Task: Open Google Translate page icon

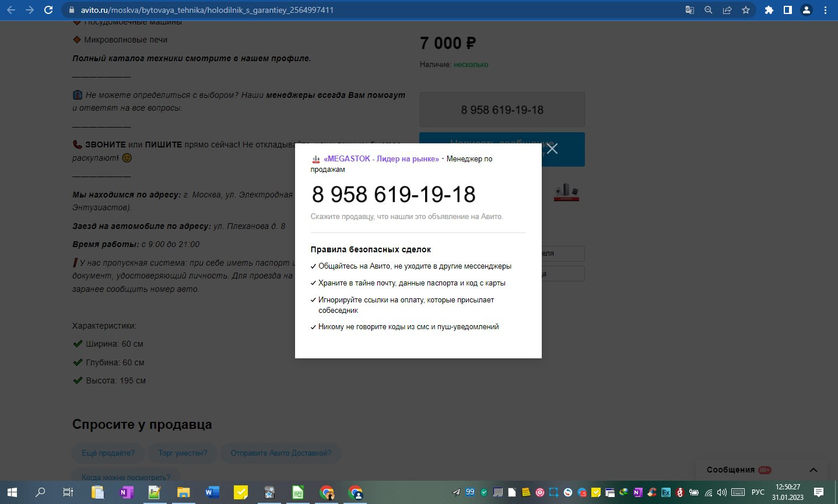Action: tap(690, 10)
